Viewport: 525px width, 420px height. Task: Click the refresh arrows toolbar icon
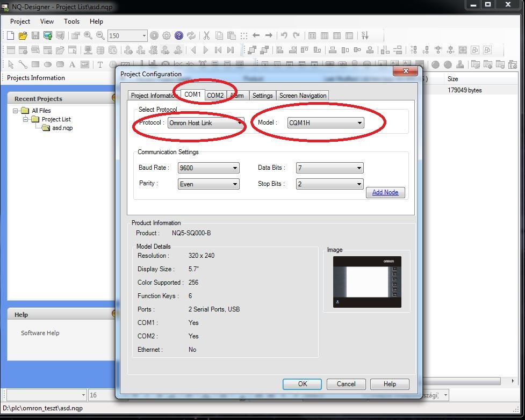191,35
